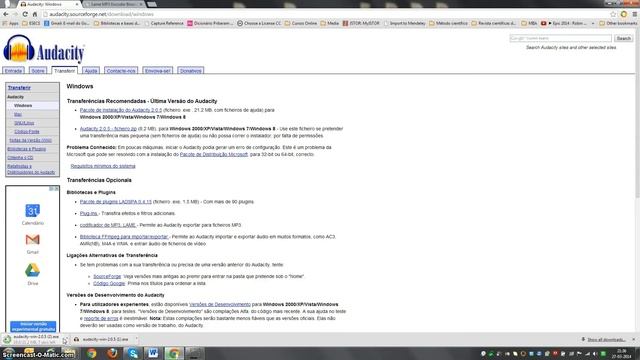
Task: Open Firefox from the Windows taskbar
Action: [112, 353]
